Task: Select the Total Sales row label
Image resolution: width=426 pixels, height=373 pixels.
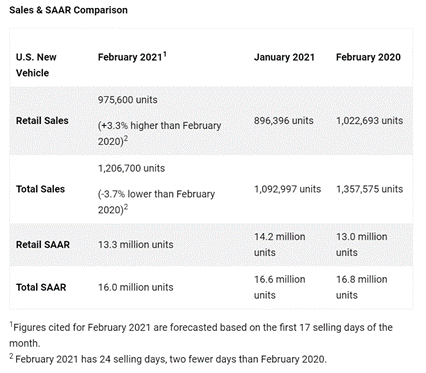Action: tap(40, 189)
